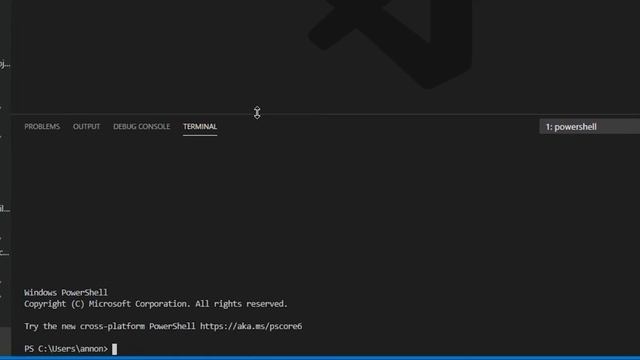This screenshot has height=360, width=640.
Task: Click 'Try the new cross-platform PowerShell' text
Action: tap(110, 326)
